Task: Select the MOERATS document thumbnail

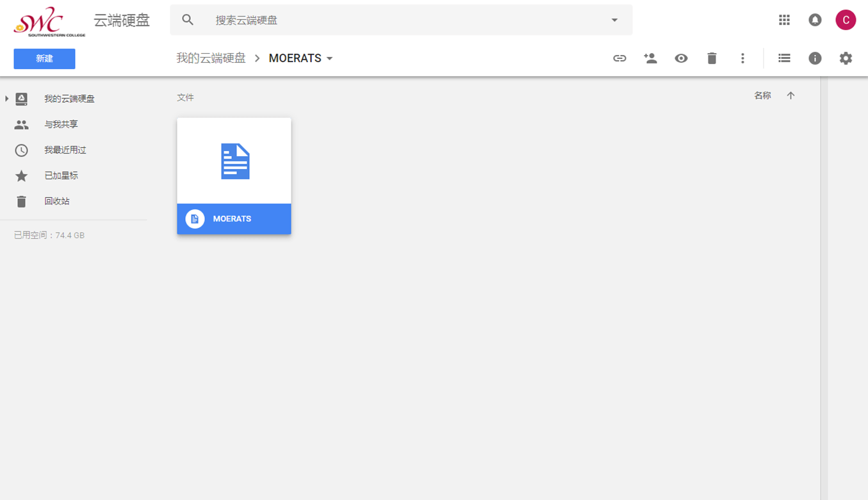Action: tap(234, 176)
